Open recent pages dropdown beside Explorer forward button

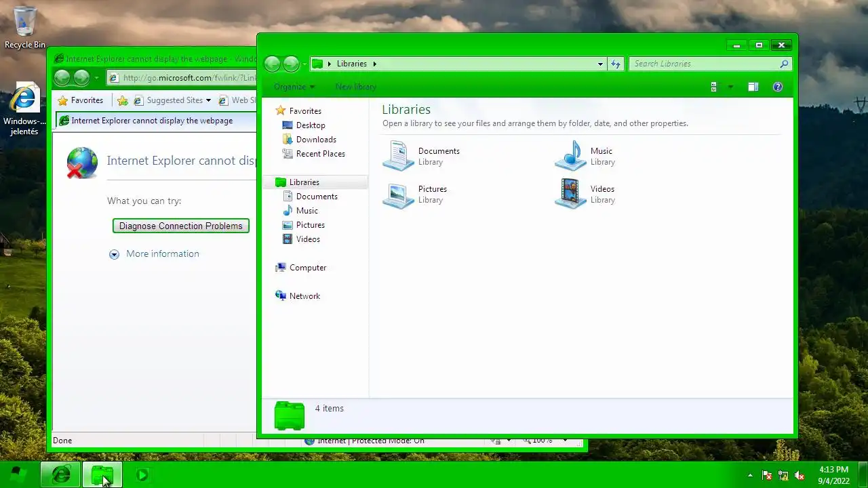[304, 64]
